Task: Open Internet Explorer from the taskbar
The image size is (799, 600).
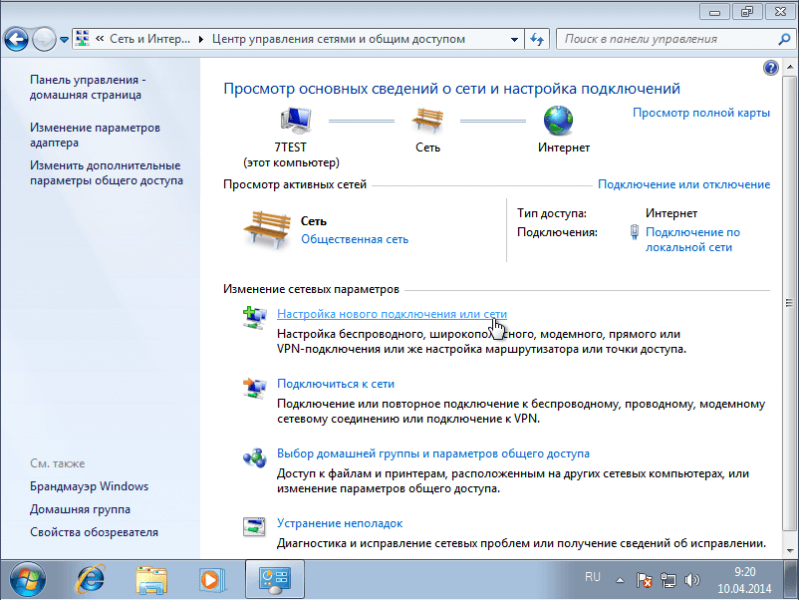Action: (x=92, y=578)
